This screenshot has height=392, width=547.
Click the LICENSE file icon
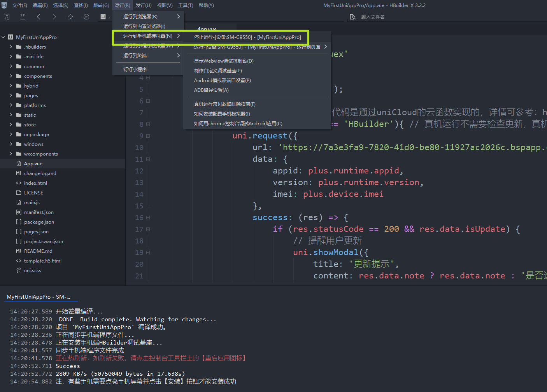[x=19, y=193]
